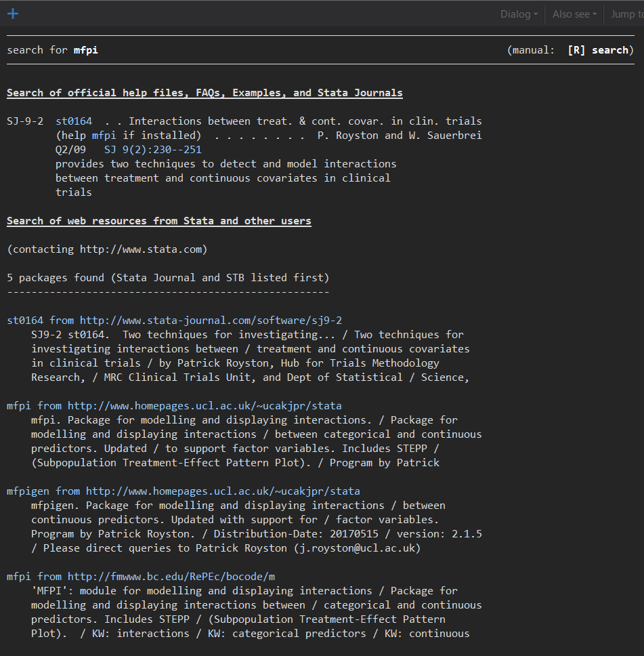Open the Also see dropdown menu

tap(574, 14)
